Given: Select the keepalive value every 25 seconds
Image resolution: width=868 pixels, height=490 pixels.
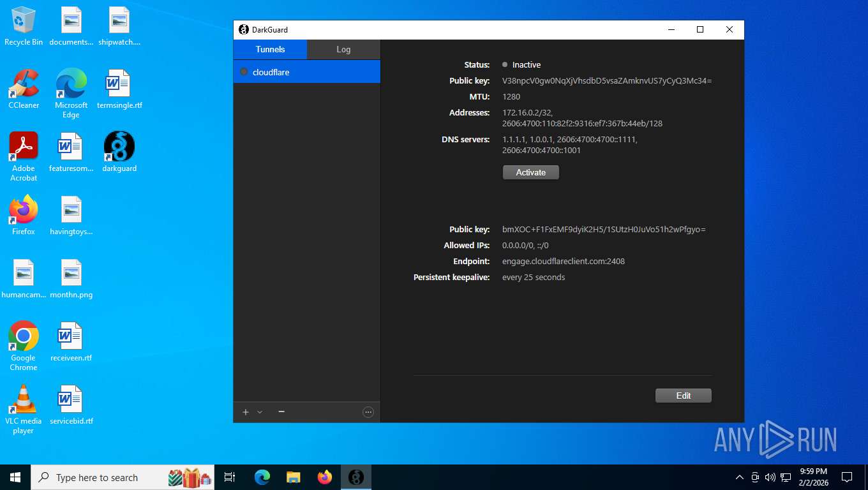Looking at the screenshot, I should click(534, 278).
